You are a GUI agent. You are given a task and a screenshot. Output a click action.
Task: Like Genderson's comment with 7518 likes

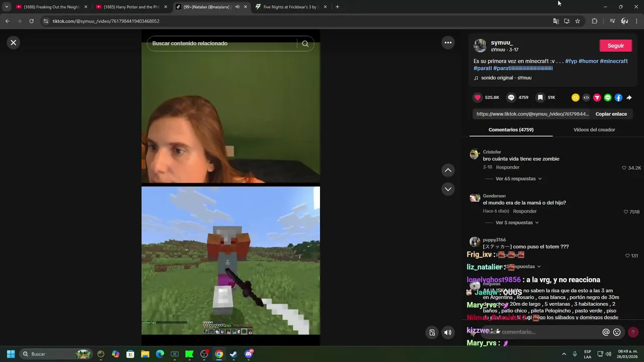(626, 212)
